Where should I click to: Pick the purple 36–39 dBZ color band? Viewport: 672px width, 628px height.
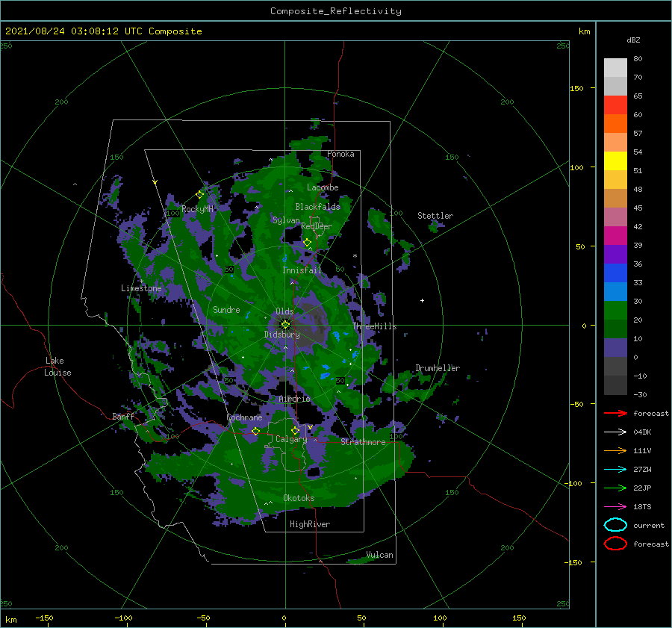tap(615, 255)
